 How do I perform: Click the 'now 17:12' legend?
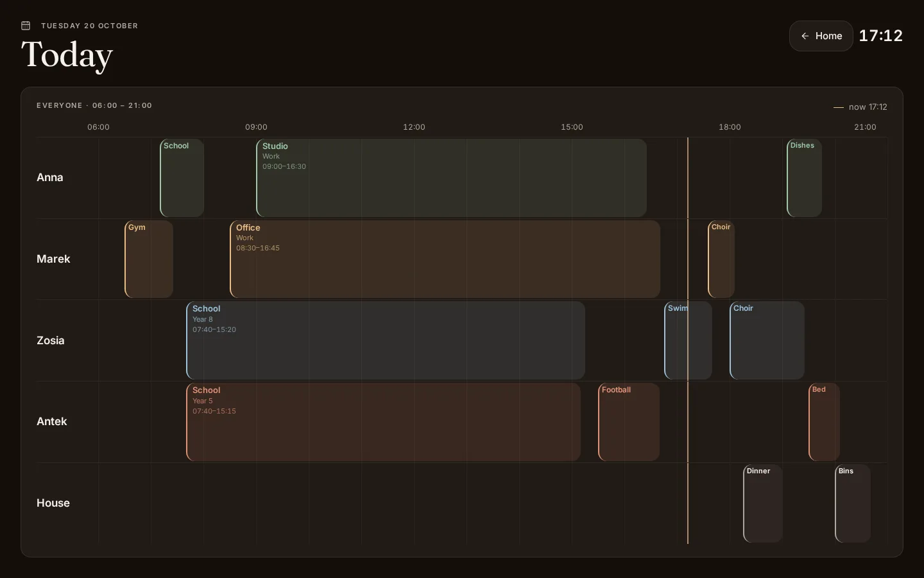tap(860, 107)
